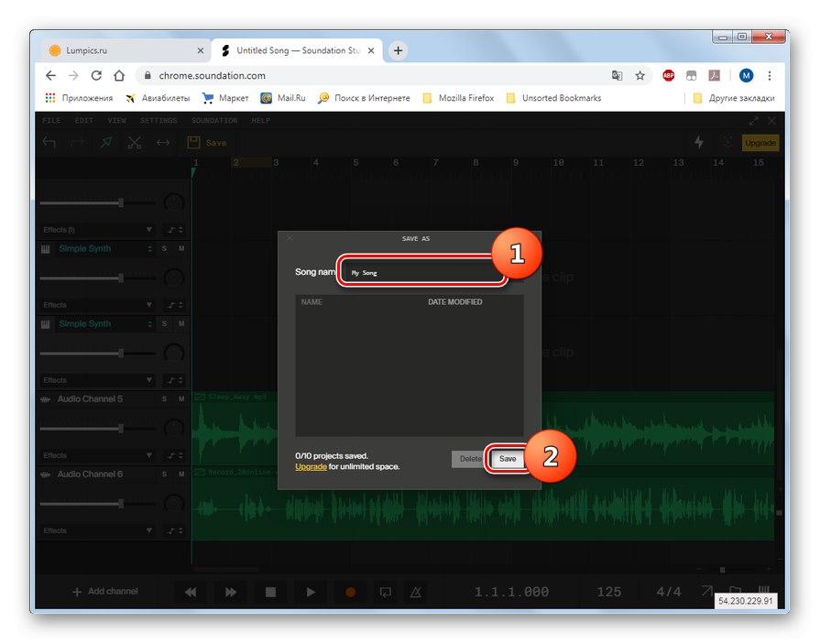Select the stretch arrows tool
The image size is (820, 644).
pos(163,142)
